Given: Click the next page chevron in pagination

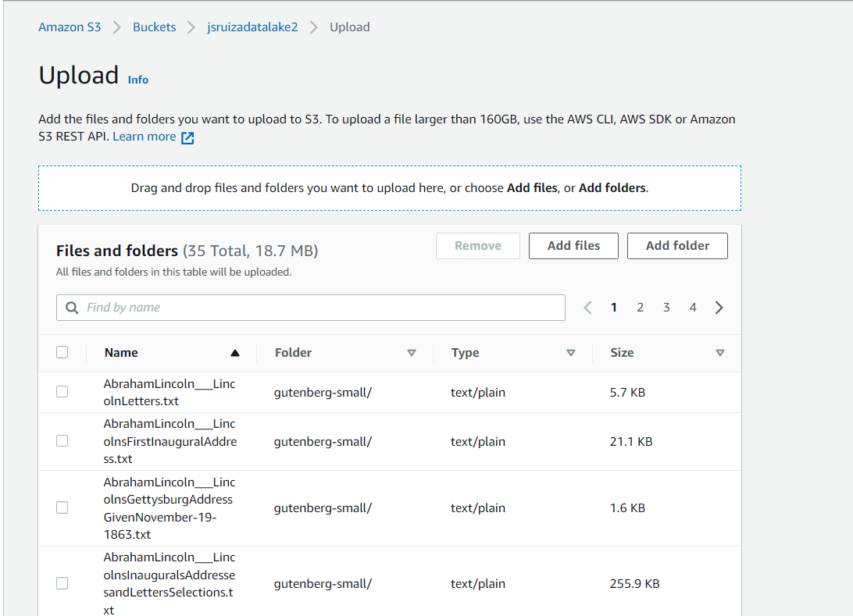Looking at the screenshot, I should pos(719,307).
